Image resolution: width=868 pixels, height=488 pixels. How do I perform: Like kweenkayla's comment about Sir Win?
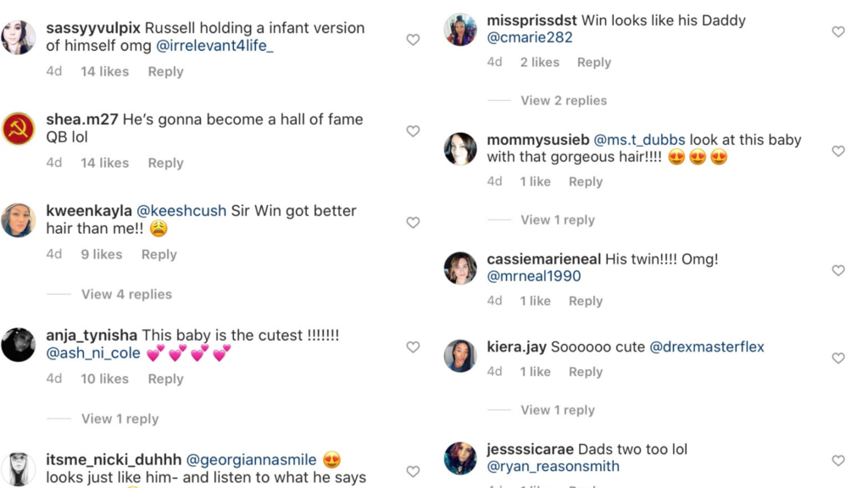point(413,223)
